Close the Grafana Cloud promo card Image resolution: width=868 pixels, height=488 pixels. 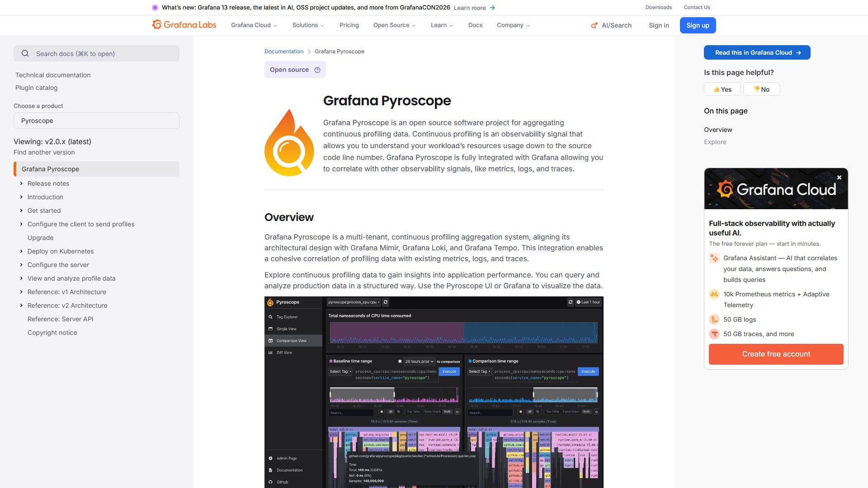coord(839,178)
